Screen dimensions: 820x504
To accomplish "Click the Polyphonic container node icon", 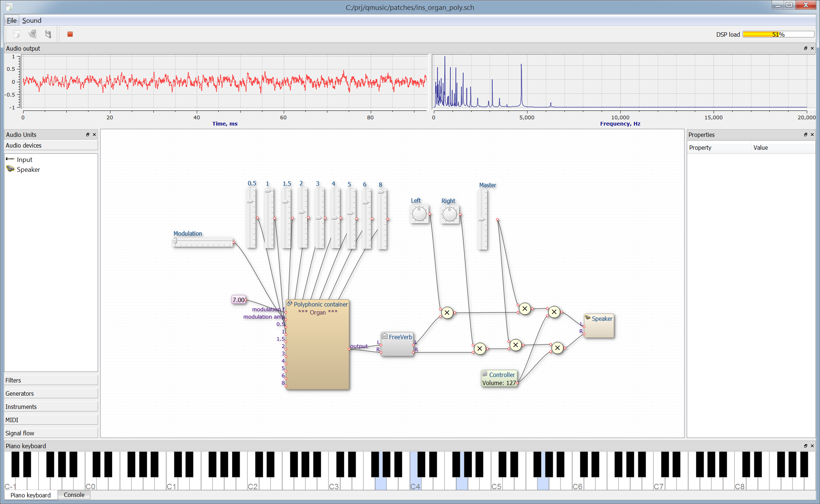I will (290, 304).
